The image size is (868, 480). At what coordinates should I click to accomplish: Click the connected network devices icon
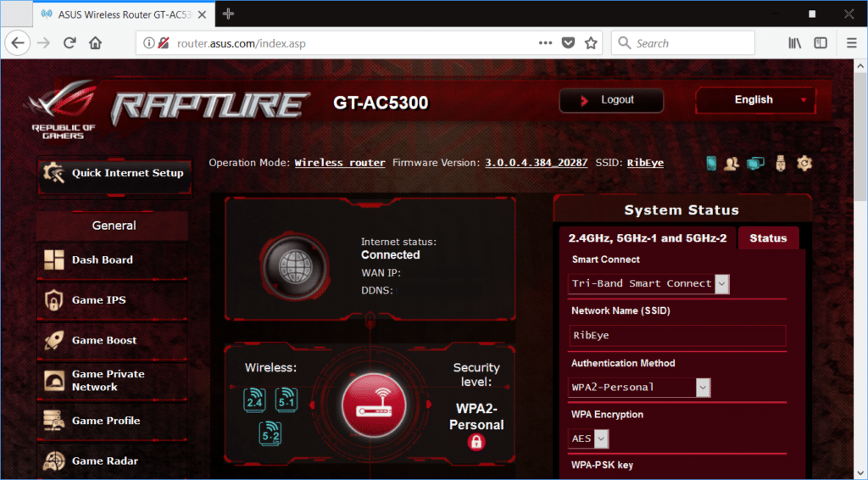(755, 164)
